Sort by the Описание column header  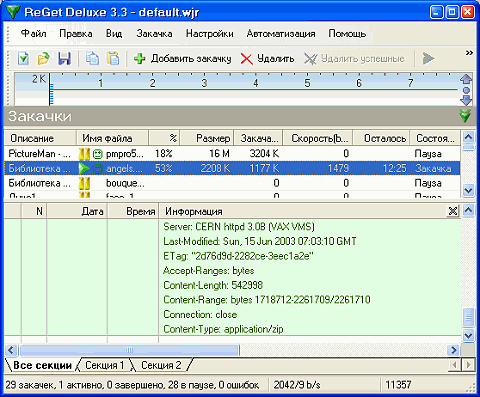pos(40,138)
